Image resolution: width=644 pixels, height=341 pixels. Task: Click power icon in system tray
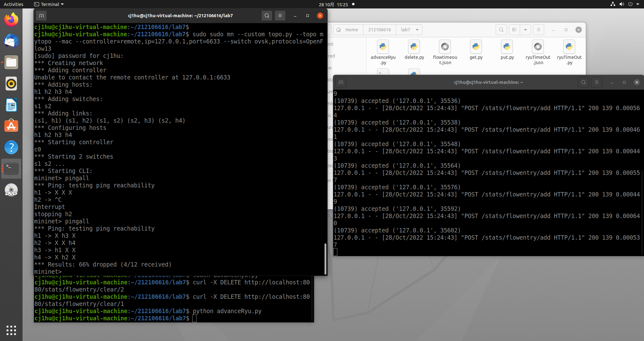click(x=630, y=4)
